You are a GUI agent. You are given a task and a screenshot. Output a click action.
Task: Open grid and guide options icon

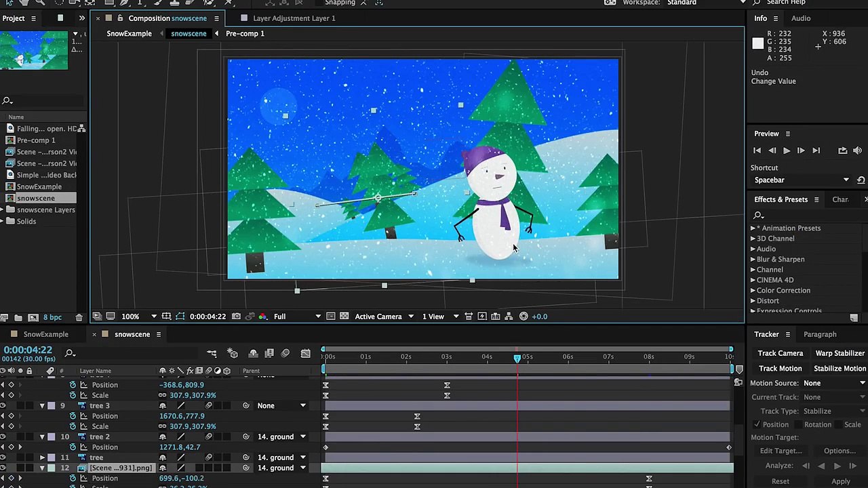[166, 317]
